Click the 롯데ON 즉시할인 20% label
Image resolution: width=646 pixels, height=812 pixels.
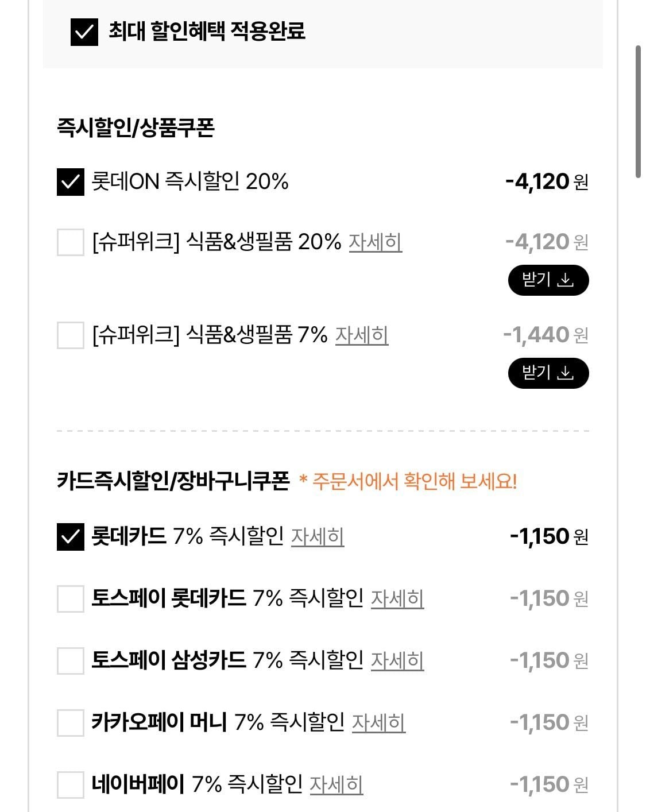[x=190, y=182]
